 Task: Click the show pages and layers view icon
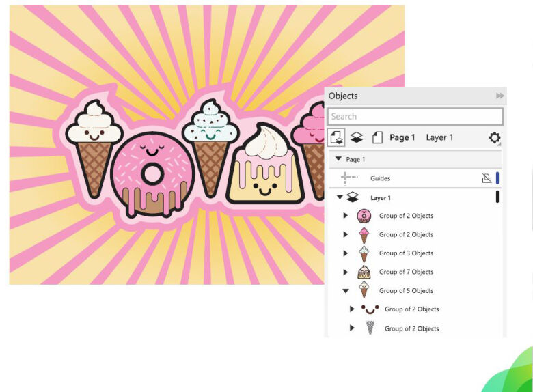[x=336, y=137]
